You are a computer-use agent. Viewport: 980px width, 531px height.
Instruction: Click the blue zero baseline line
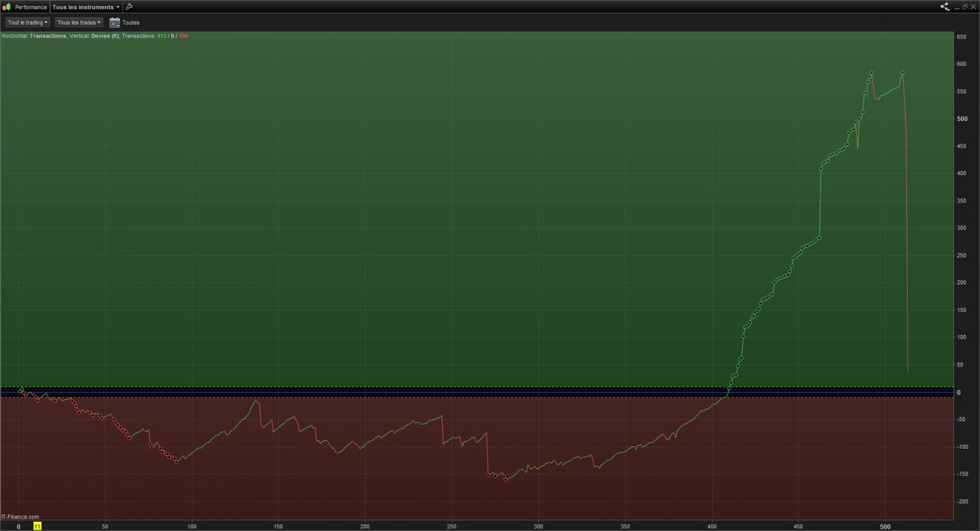click(477, 392)
